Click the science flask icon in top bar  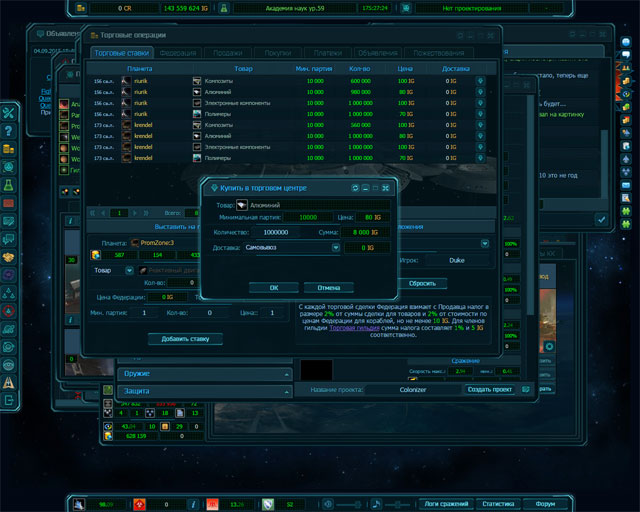pyautogui.click(x=224, y=8)
